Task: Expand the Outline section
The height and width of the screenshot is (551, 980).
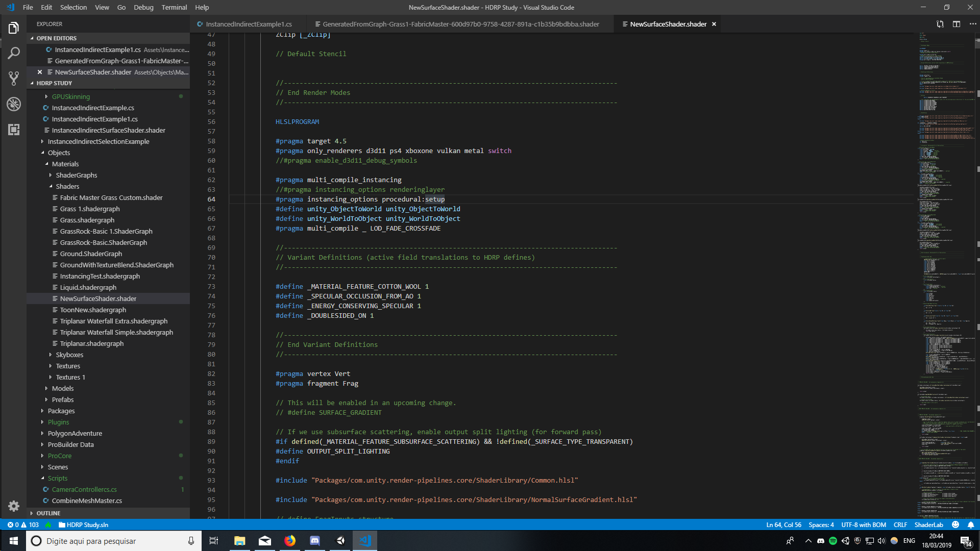Action: coord(48,513)
